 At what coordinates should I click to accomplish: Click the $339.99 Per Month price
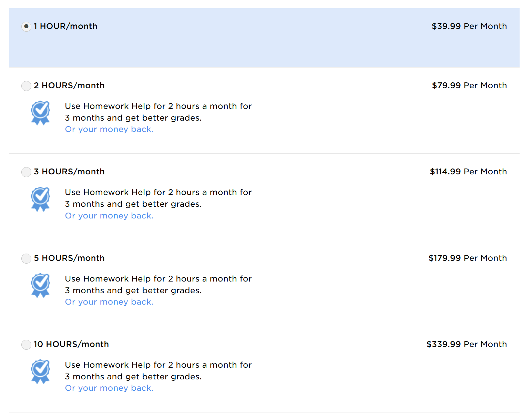(467, 344)
